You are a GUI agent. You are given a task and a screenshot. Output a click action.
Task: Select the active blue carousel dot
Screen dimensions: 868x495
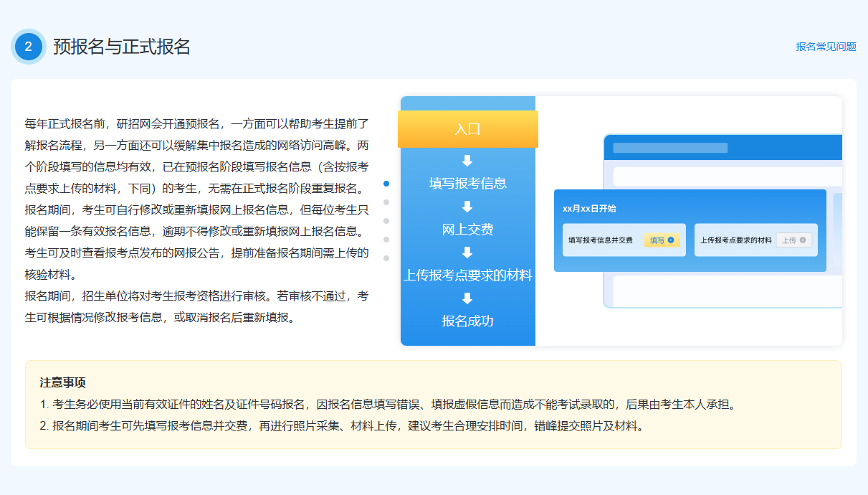pyautogui.click(x=386, y=184)
